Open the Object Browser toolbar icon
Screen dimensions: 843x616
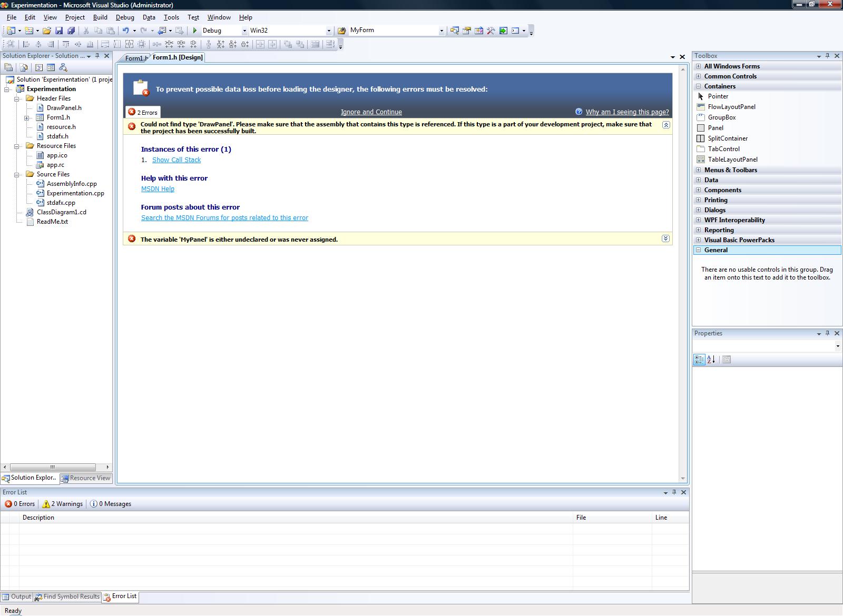coord(478,31)
